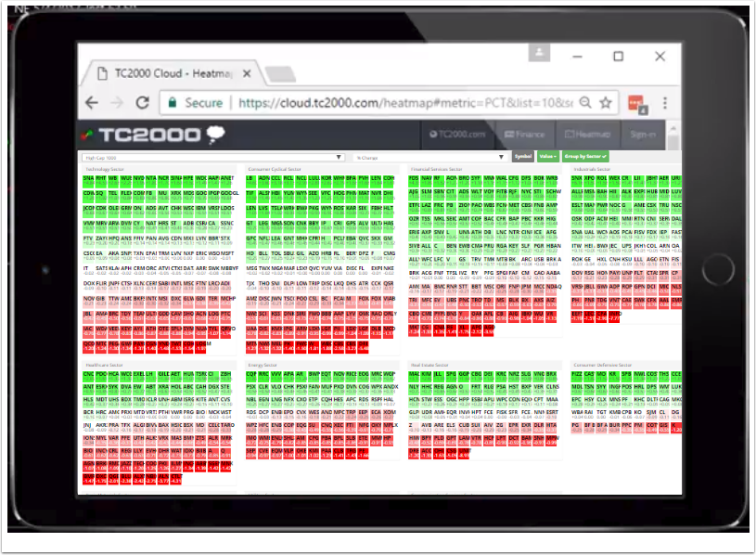This screenshot has width=756, height=555.
Task: Click the chat bubble icon beside TC2000 logo
Action: 215,134
